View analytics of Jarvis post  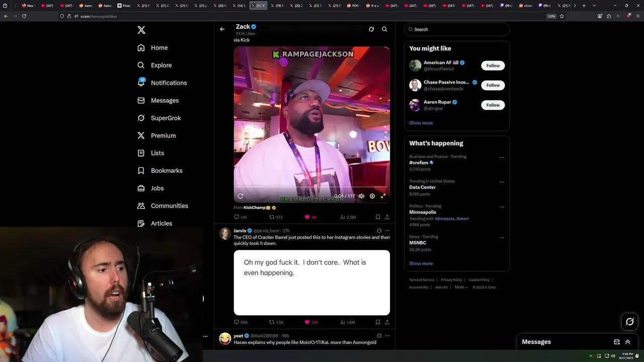[348, 322]
